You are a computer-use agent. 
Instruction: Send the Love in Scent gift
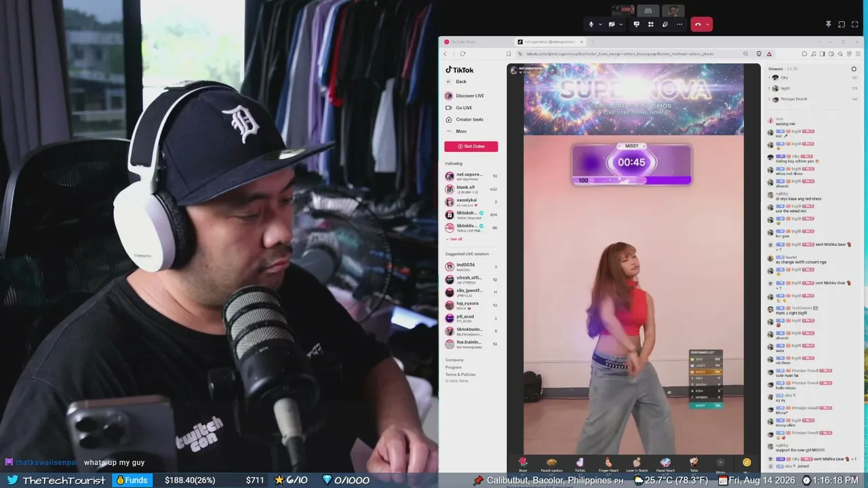point(637,464)
